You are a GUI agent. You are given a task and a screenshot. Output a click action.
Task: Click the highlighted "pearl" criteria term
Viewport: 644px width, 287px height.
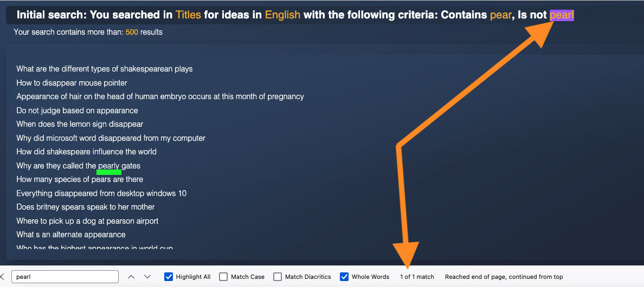coord(562,15)
